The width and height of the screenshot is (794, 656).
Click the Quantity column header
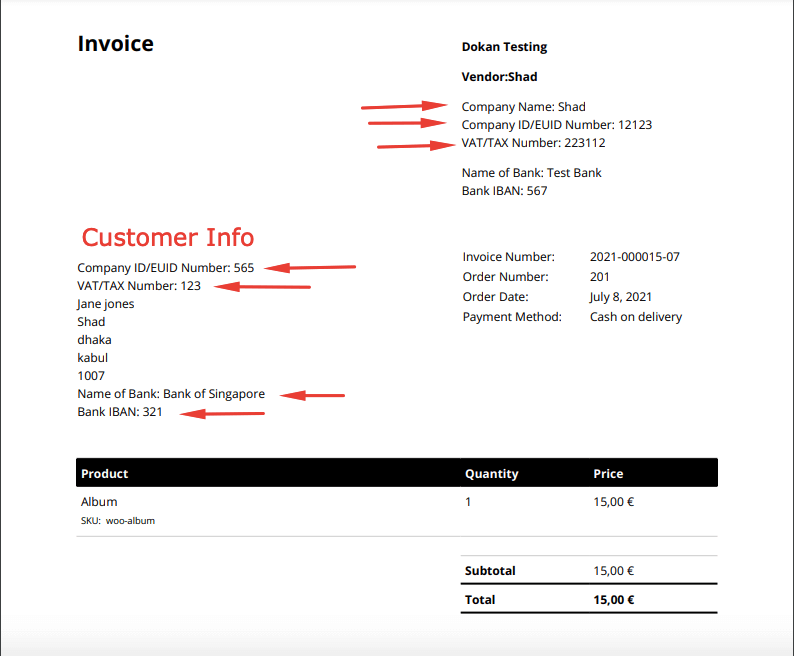tap(492, 474)
